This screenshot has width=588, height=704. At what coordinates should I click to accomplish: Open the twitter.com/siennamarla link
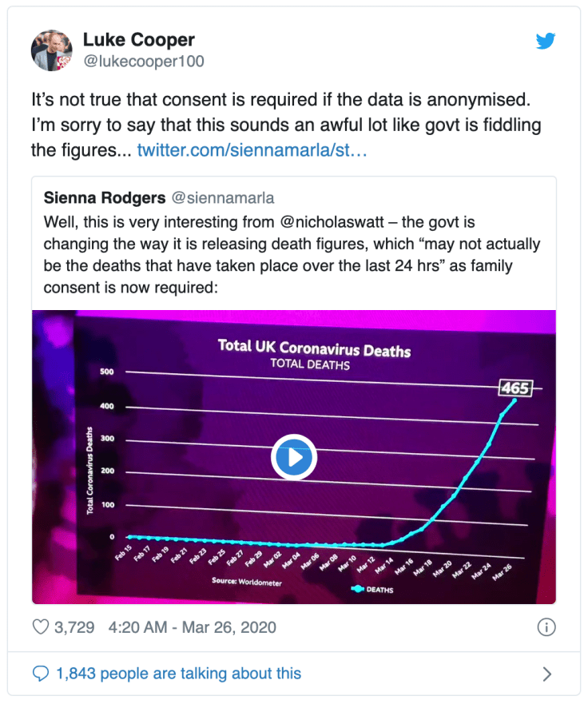252,149
